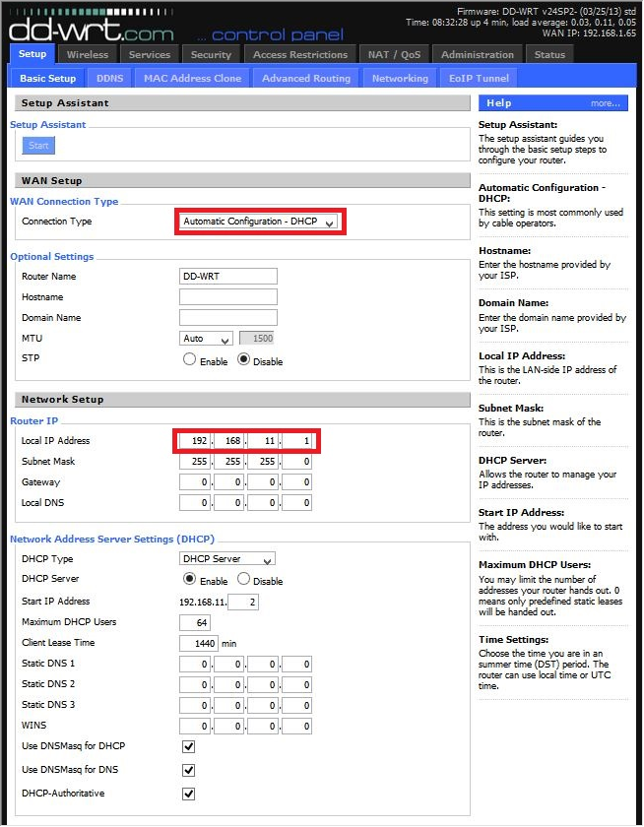Image resolution: width=644 pixels, height=827 pixels.
Task: Toggle DHCP-Authoritative checkbox
Action: (x=188, y=794)
